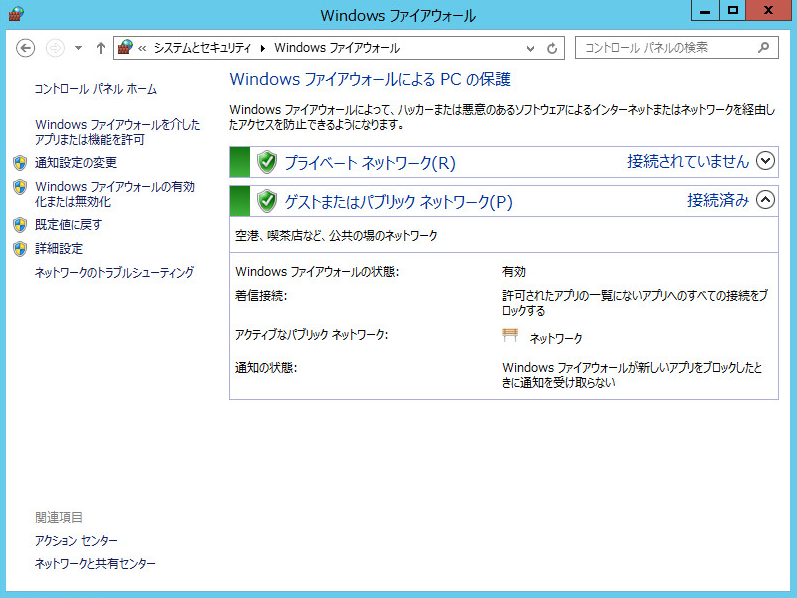The height and width of the screenshot is (598, 797).
Task: Open address bar history dropdown
Action: [530, 48]
